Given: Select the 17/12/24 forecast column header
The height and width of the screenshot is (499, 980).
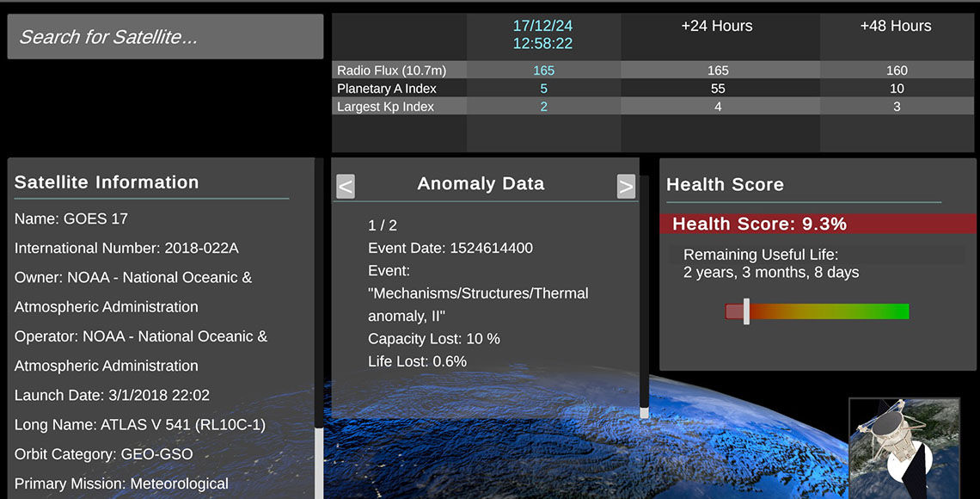Looking at the screenshot, I should click(x=543, y=36).
